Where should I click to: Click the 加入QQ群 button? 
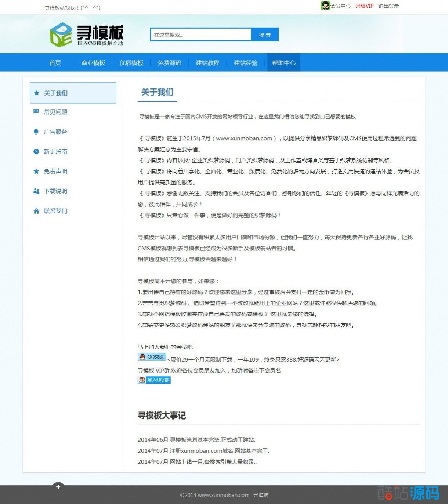click(x=154, y=380)
